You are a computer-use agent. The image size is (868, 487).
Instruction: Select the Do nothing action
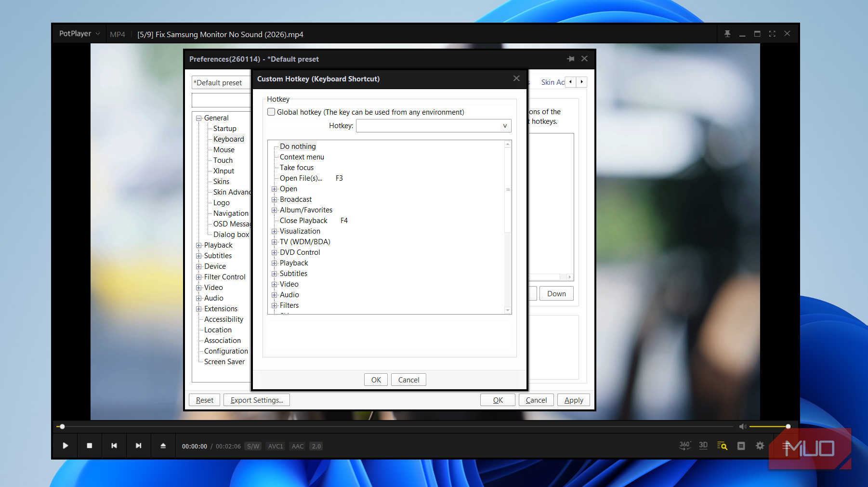coord(298,146)
